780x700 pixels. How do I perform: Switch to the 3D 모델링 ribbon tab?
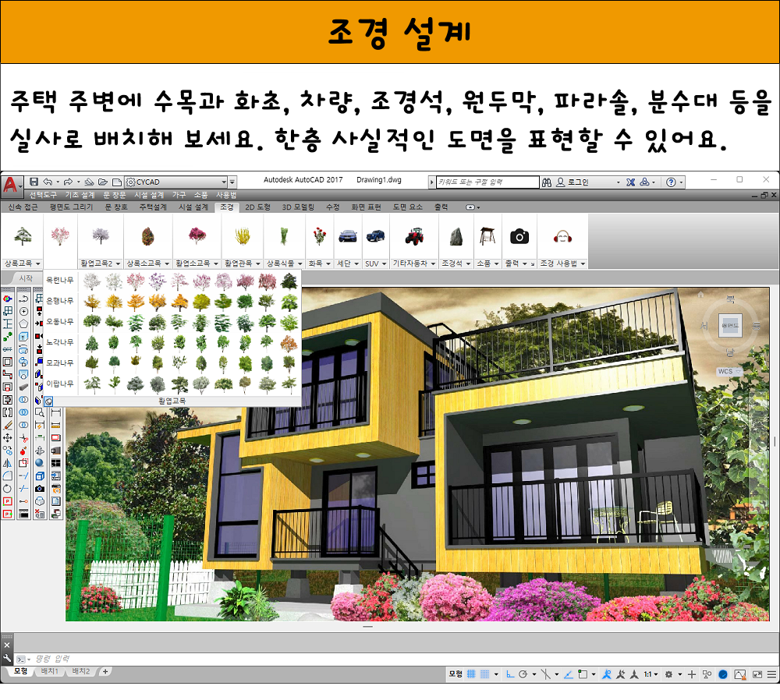pyautogui.click(x=298, y=207)
